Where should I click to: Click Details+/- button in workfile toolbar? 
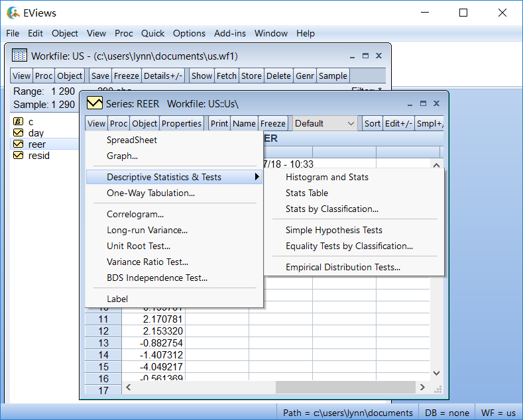(x=163, y=76)
